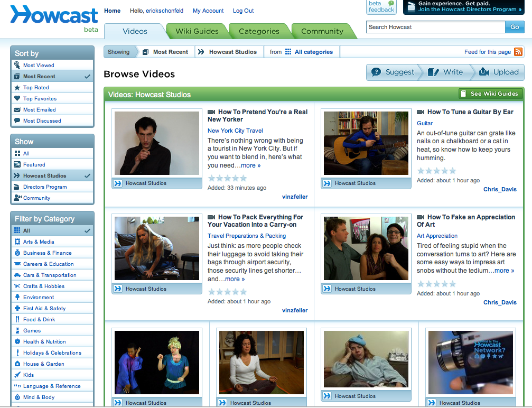This screenshot has width=532, height=408.
Task: Click the Holidays & Celebrations icon
Action: point(17,353)
